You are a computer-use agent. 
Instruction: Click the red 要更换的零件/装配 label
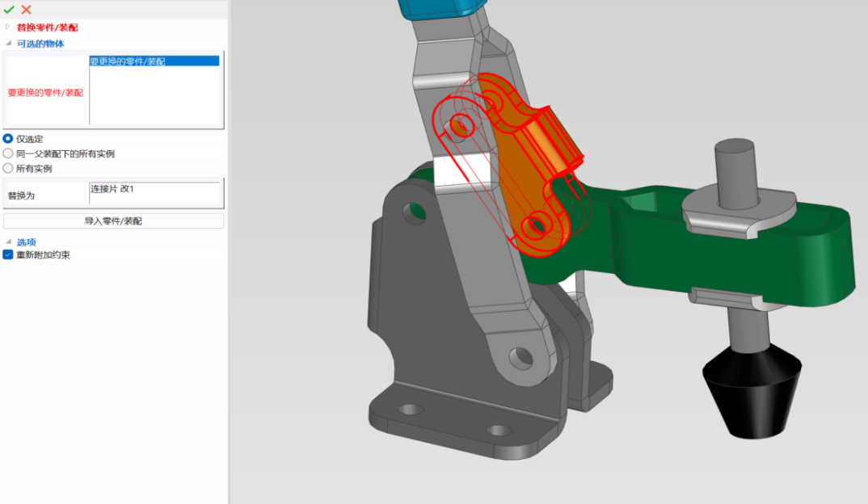45,93
